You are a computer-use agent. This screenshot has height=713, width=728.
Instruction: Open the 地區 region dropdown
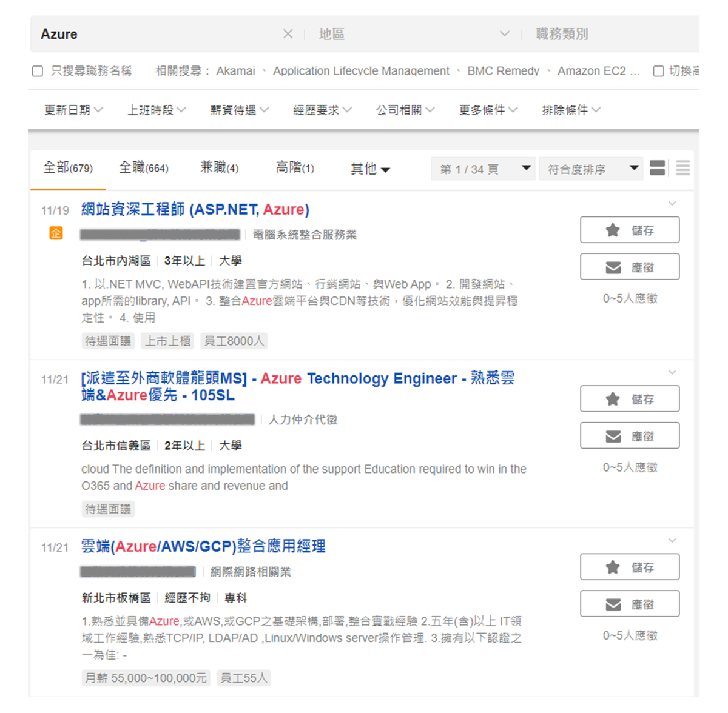pos(413,34)
